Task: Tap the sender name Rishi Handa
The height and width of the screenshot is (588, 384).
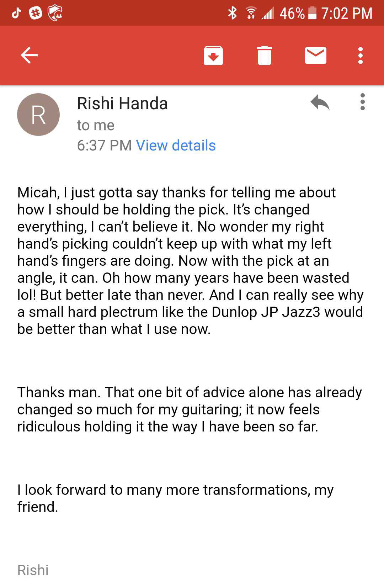Action: click(122, 104)
